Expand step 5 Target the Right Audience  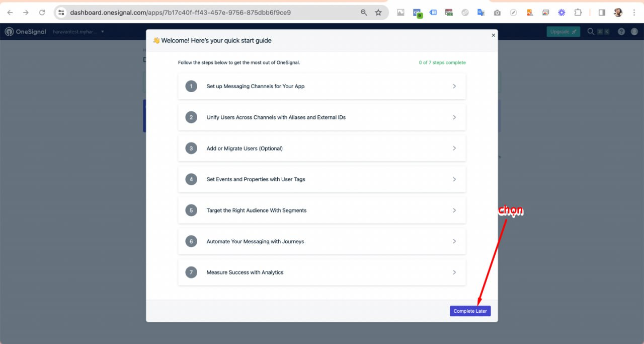coord(321,211)
